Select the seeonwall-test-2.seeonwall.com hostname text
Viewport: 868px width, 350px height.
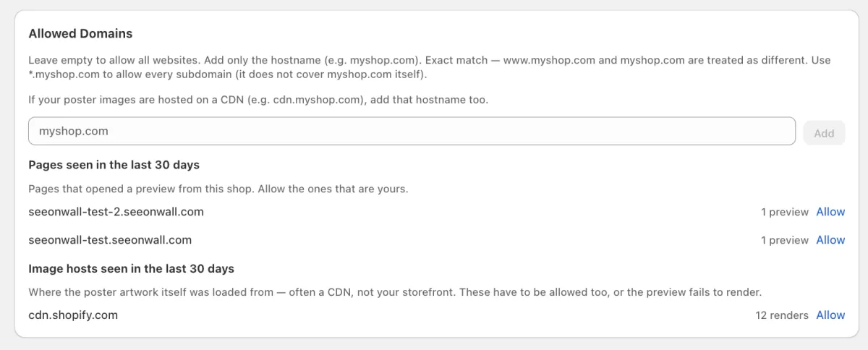116,212
